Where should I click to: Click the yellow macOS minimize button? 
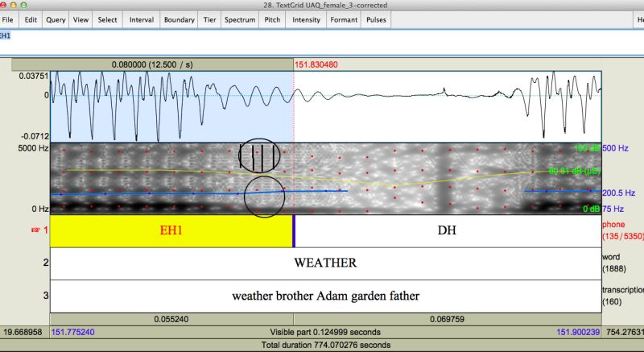pos(13,5)
